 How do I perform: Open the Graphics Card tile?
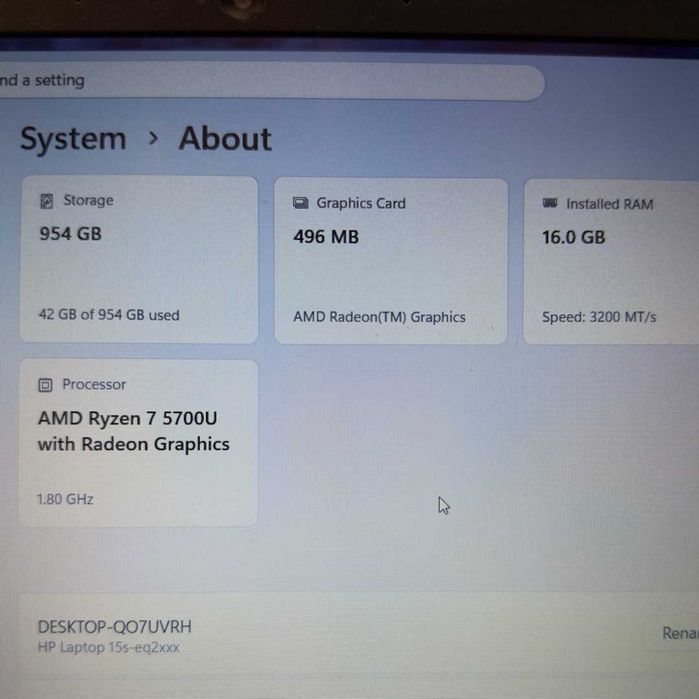point(391,261)
